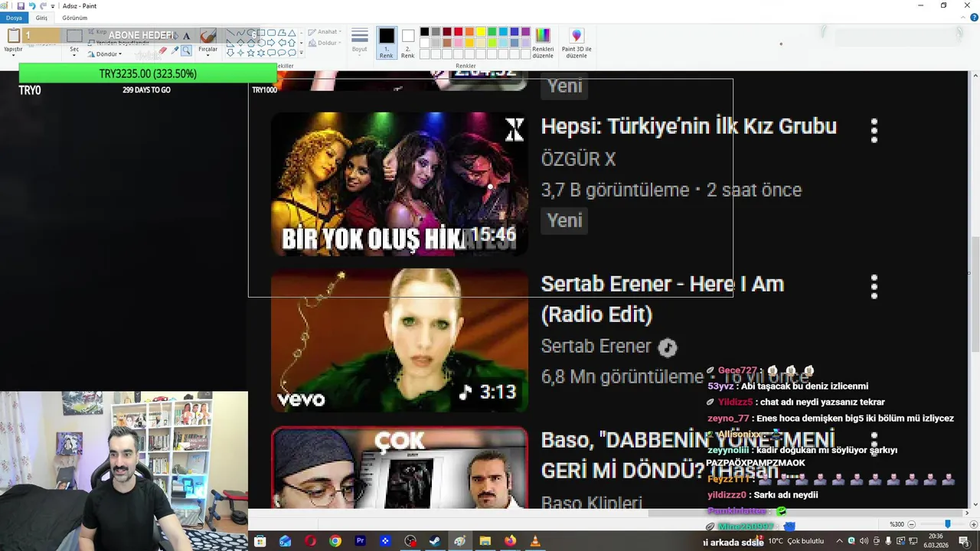Open Paint 3D ile düzenle
The image size is (980, 551).
[x=577, y=43]
